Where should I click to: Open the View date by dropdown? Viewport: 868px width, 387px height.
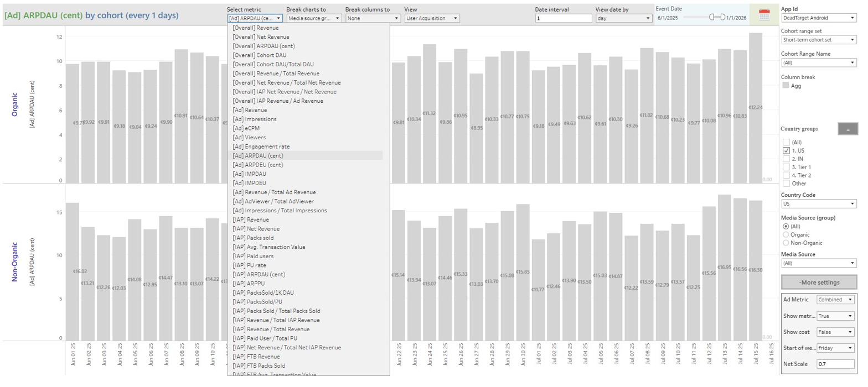click(624, 18)
